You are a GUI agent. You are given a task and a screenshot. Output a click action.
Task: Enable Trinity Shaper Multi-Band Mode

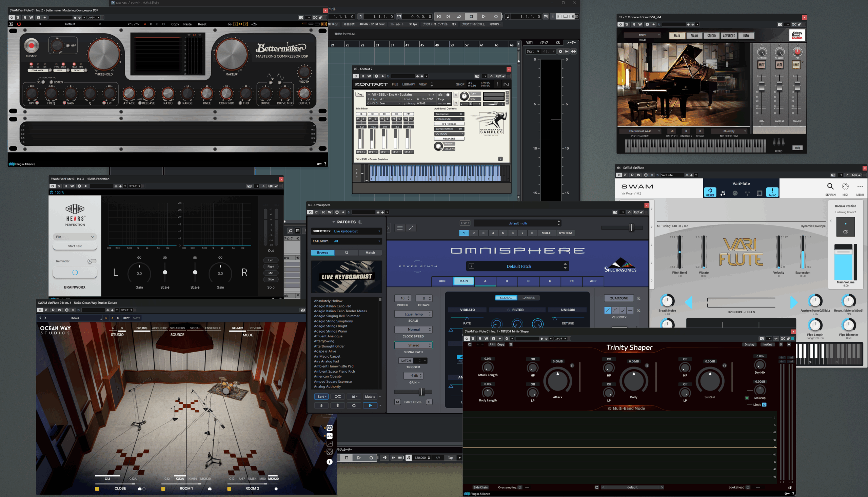[609, 409]
